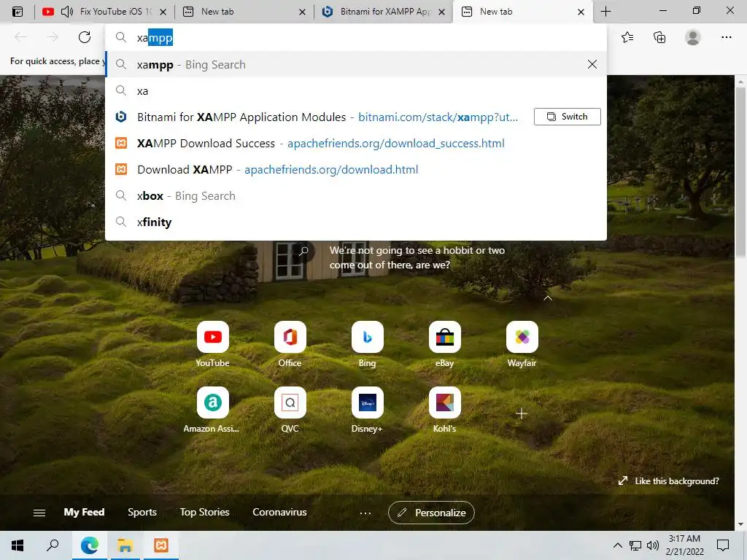Click Microsoft Edge taskbar icon
Image resolution: width=747 pixels, height=560 pixels.
[89, 545]
